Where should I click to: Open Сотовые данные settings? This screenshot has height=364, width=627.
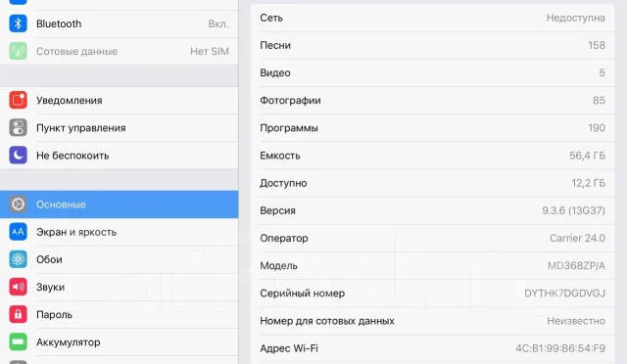click(120, 52)
